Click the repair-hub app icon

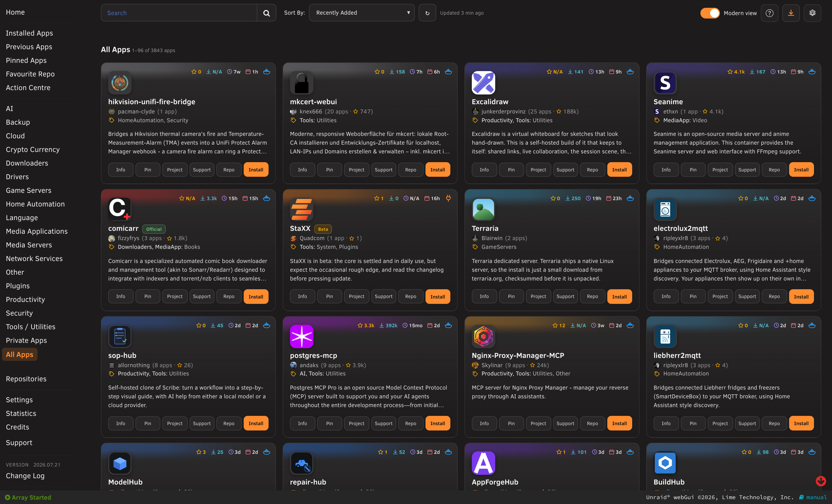pyautogui.click(x=301, y=463)
